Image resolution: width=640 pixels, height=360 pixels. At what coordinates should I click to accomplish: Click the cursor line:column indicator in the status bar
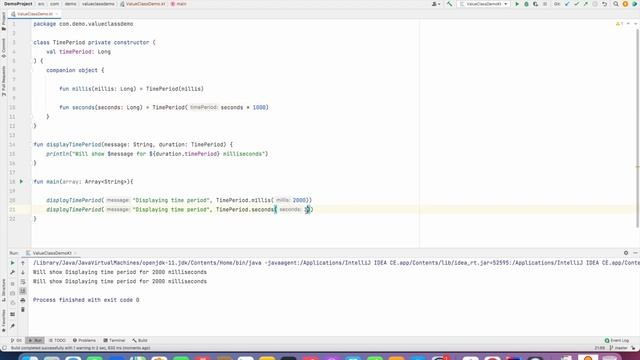600,348
